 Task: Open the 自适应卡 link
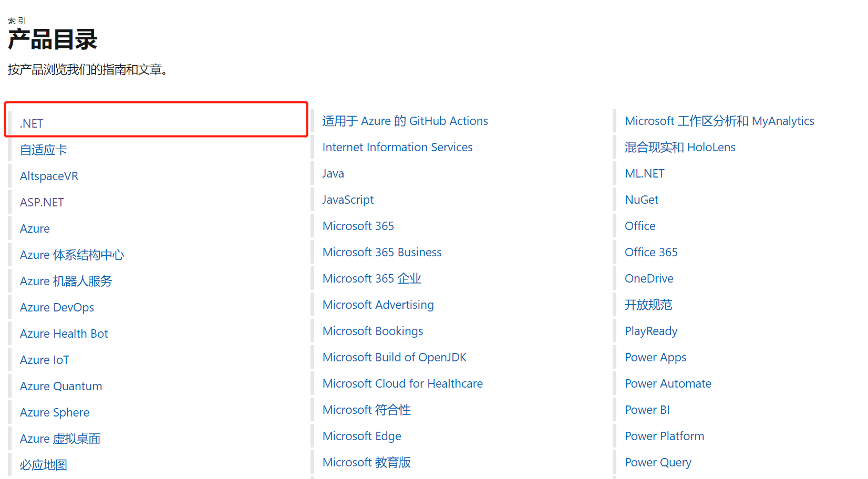click(44, 150)
